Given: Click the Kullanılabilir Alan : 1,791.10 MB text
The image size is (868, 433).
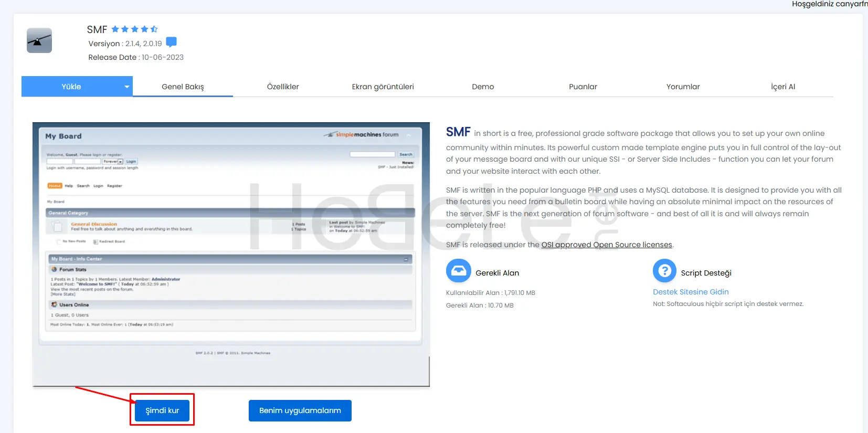Looking at the screenshot, I should coord(491,293).
